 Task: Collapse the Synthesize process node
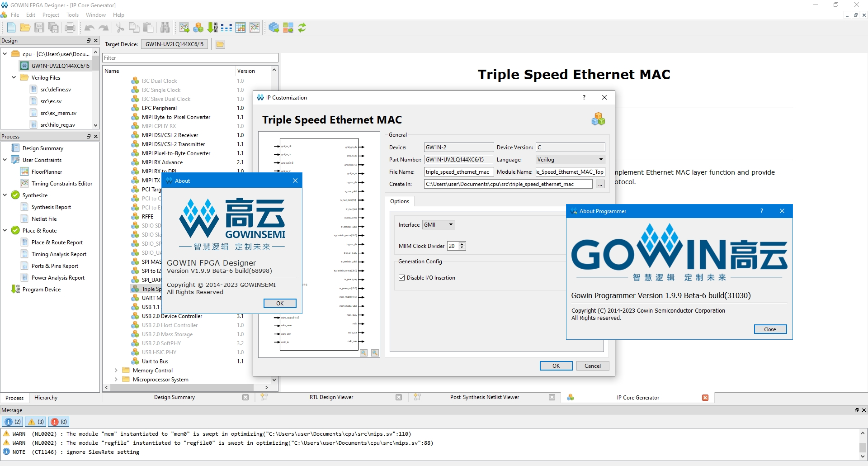click(x=5, y=195)
